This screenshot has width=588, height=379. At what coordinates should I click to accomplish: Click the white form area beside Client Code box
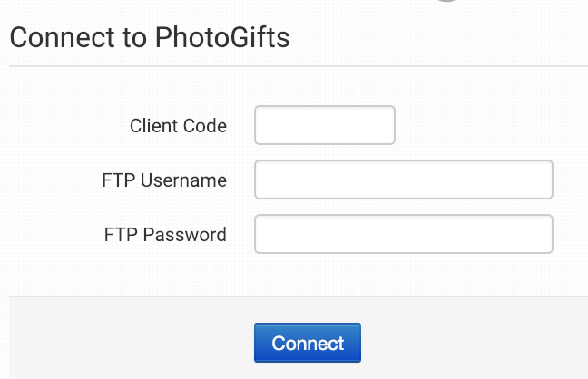[481, 125]
